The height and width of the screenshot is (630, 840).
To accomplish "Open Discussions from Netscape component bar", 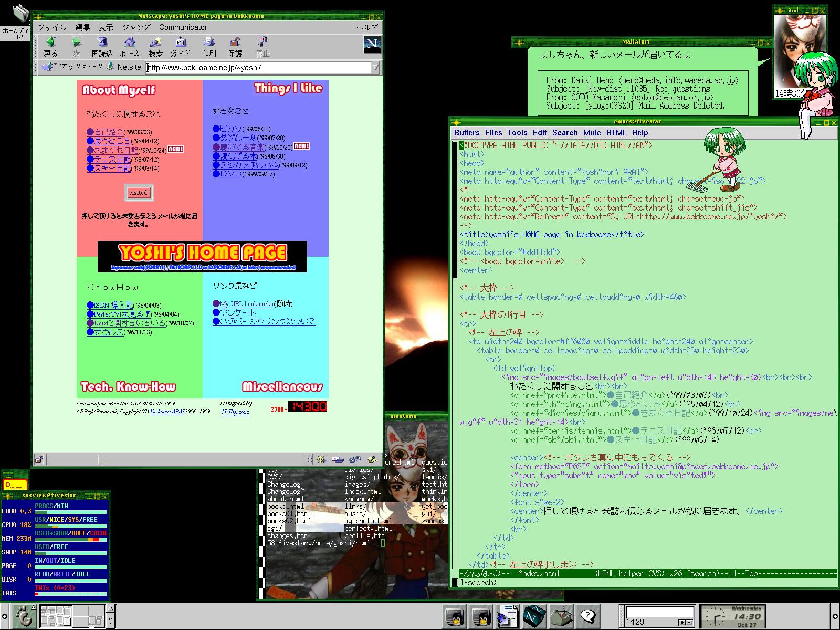I will click(x=355, y=460).
